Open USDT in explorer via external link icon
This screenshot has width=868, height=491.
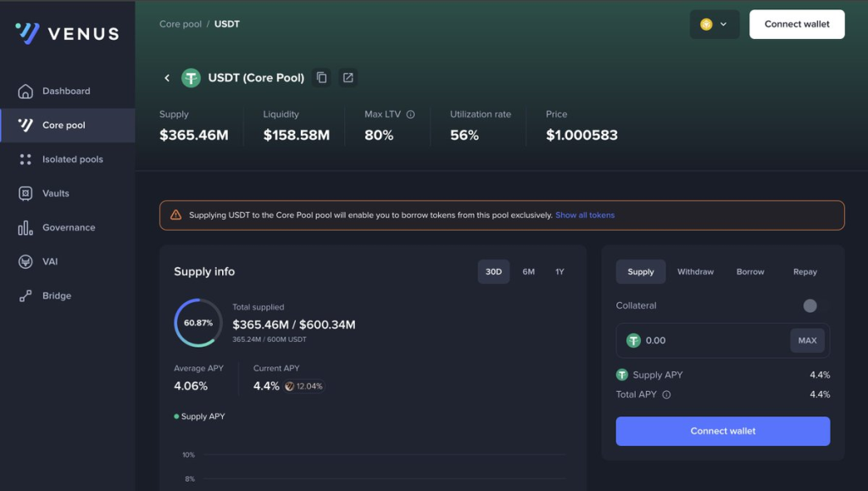coord(348,78)
